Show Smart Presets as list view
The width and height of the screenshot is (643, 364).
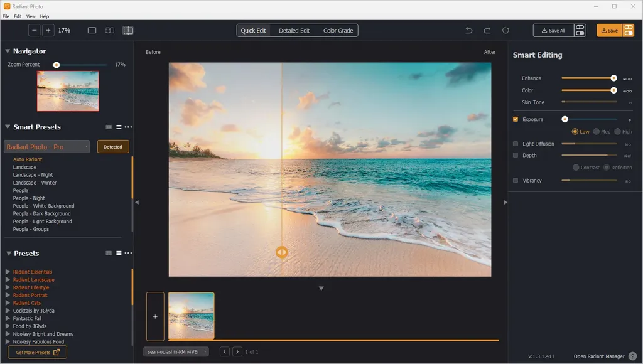[x=119, y=127]
